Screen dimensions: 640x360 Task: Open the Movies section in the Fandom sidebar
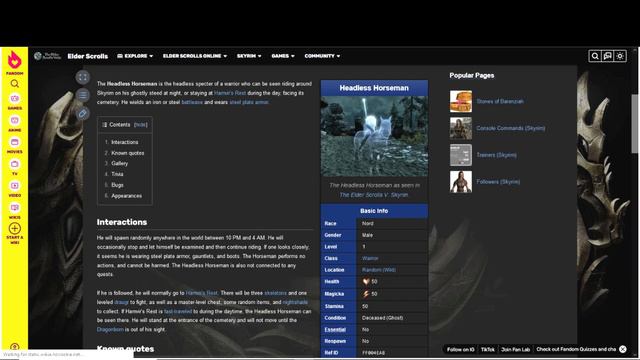pos(15,145)
